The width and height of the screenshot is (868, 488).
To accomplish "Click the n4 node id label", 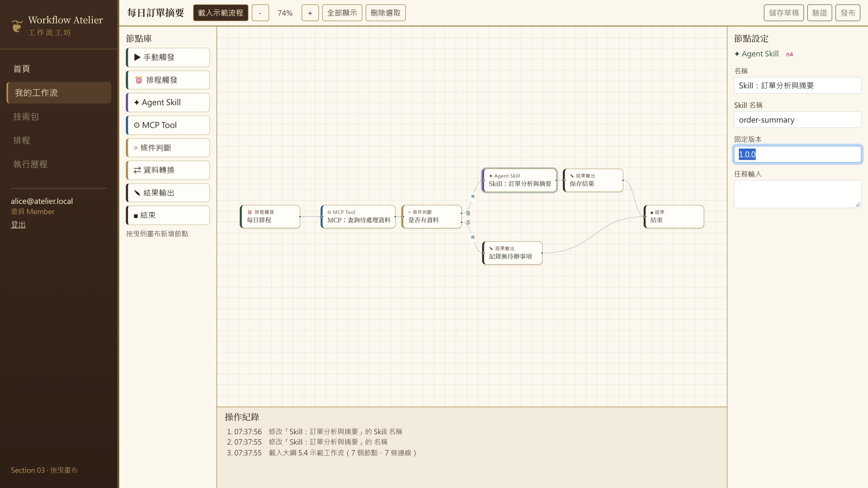I will (x=789, y=55).
